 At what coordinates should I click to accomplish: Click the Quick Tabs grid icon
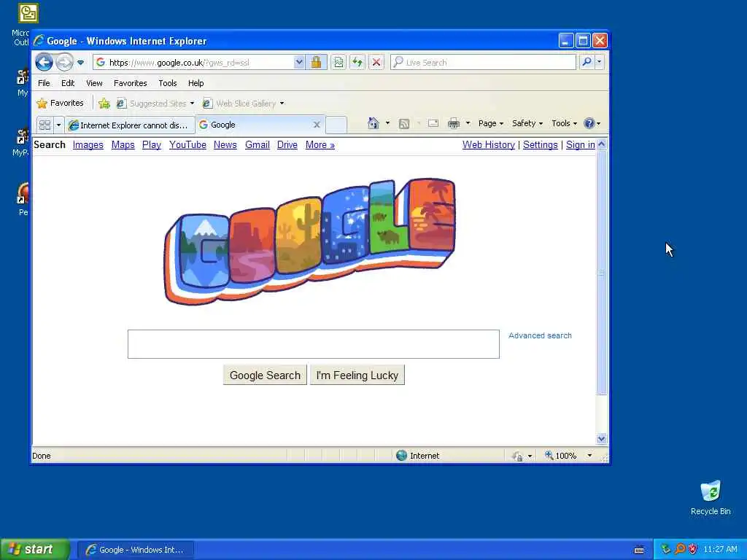[x=44, y=125]
